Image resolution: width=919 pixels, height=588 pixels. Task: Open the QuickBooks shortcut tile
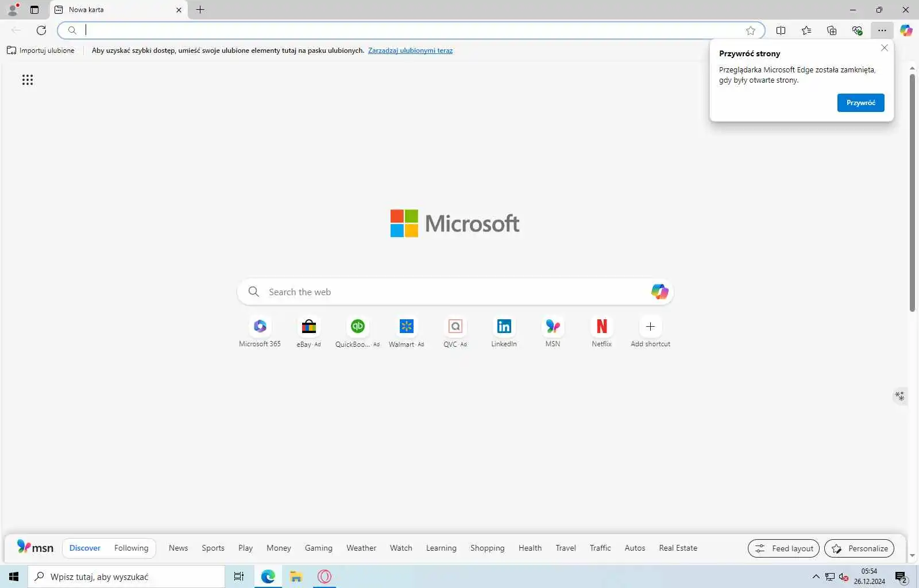coord(357,332)
